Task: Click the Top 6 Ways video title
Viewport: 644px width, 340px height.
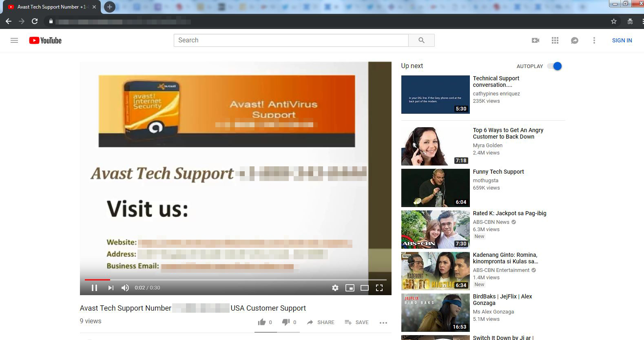Action: [x=508, y=133]
